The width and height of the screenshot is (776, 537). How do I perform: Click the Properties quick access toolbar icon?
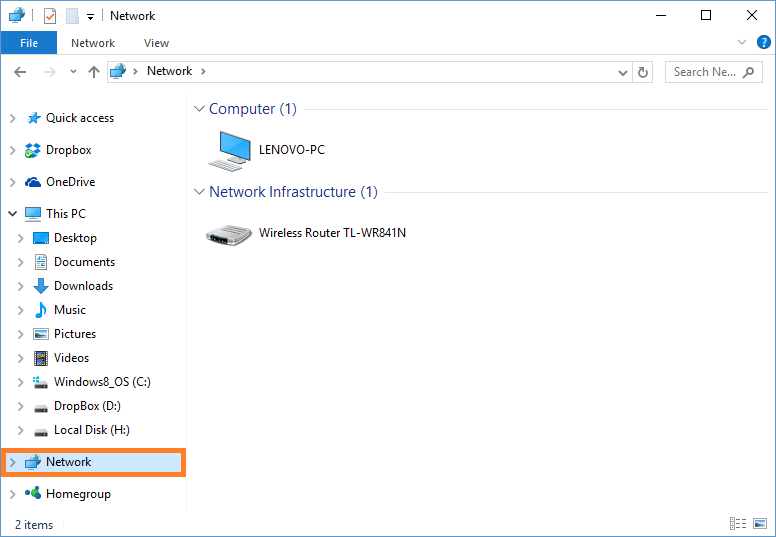49,16
